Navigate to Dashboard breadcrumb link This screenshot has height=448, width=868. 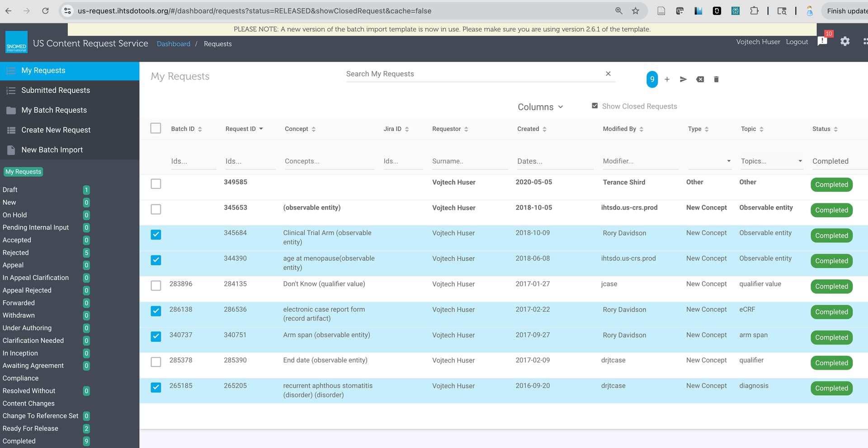173,44
